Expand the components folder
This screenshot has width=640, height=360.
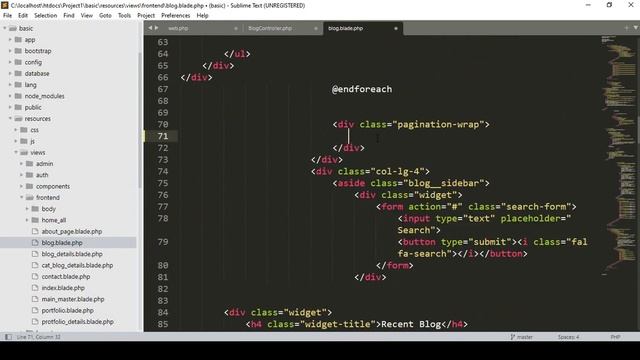tap(22, 186)
